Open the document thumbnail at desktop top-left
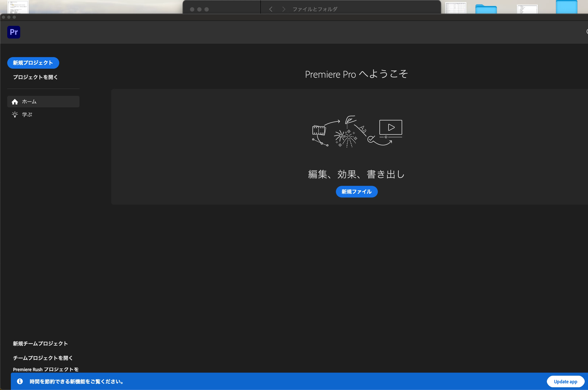This screenshot has height=390, width=588. coord(18,7)
